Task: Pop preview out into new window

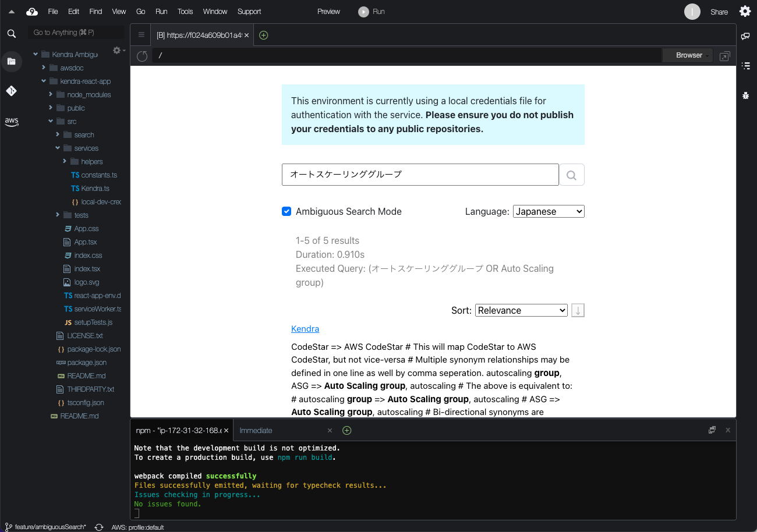Action: click(724, 56)
